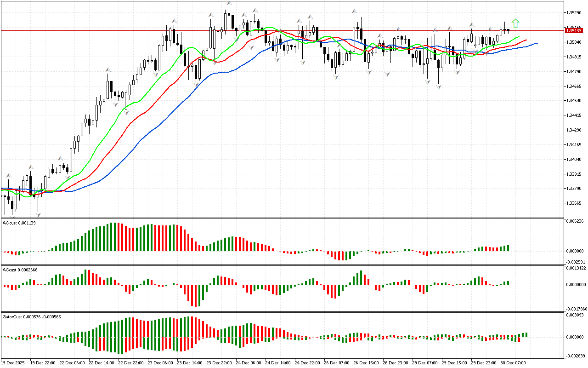
Task: Click the GatorCust indicator label
Action: pos(32,316)
